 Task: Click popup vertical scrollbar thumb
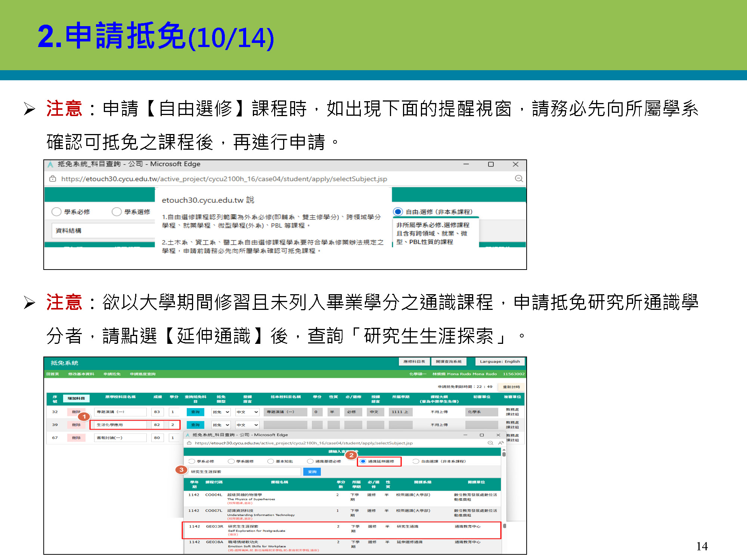(504, 454)
